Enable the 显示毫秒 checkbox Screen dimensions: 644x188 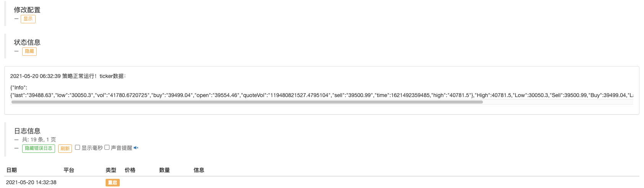click(x=78, y=147)
